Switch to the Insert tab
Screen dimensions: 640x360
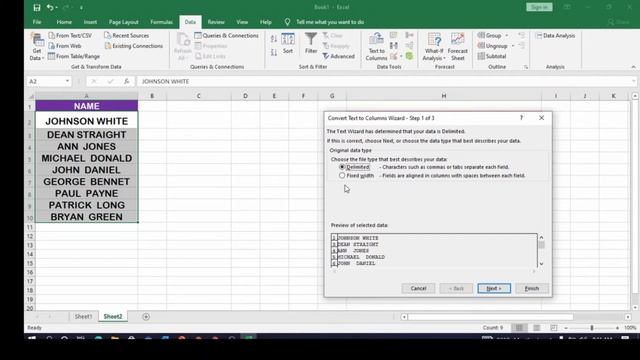tap(90, 22)
